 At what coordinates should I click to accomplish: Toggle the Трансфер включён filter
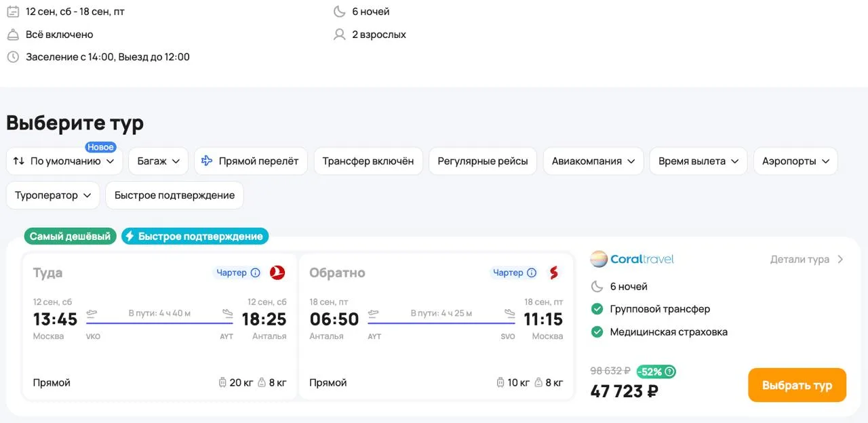coord(368,161)
